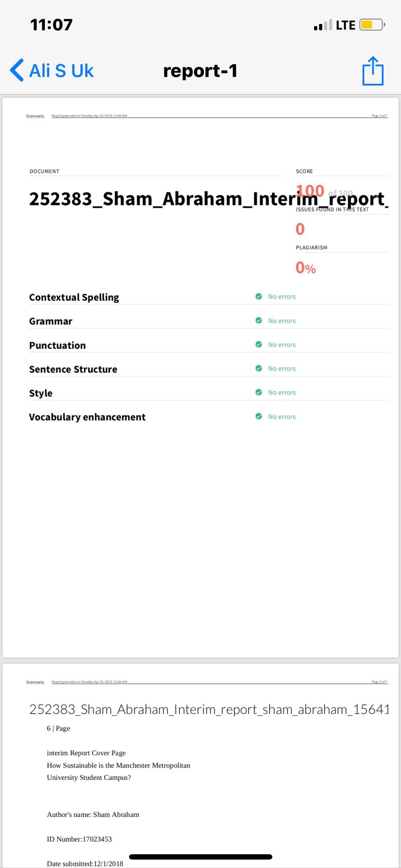Tap the 0% plagiarism value
This screenshot has width=401, height=868.
click(x=305, y=268)
